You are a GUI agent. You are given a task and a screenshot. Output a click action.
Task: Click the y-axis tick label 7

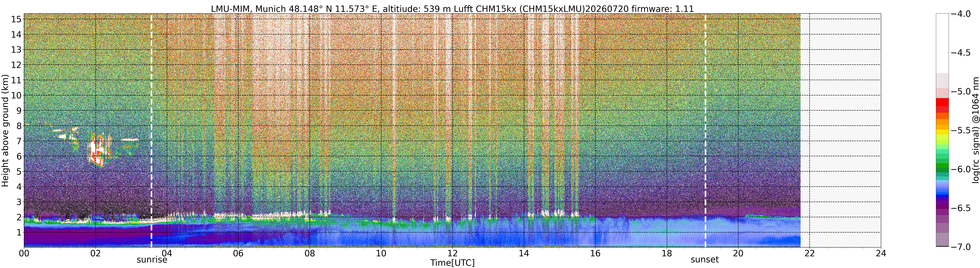(19, 141)
